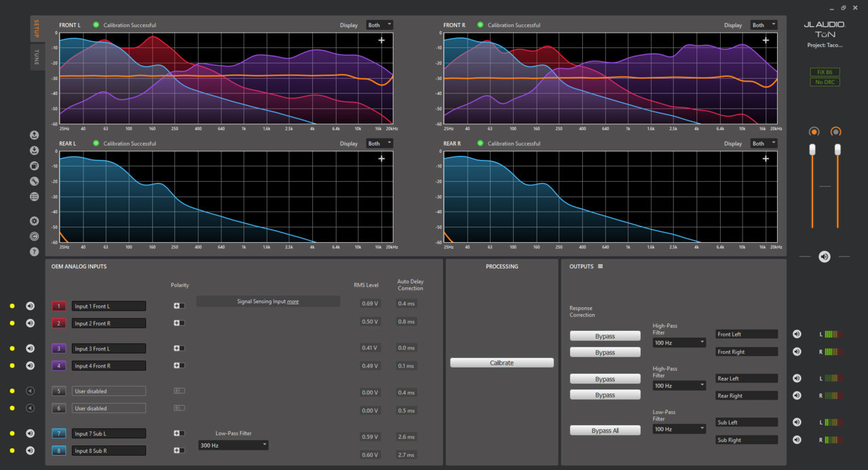This screenshot has height=470, width=868.
Task: Mute the Rear Right output speaker
Action: [x=797, y=395]
